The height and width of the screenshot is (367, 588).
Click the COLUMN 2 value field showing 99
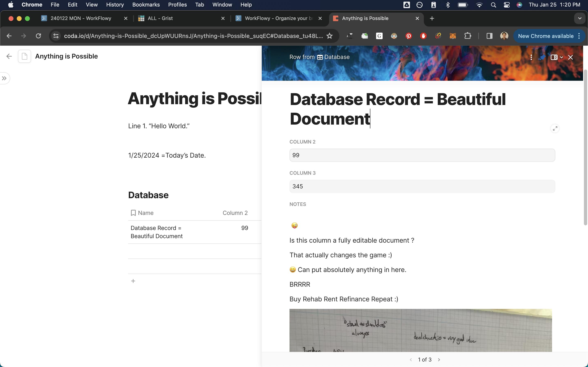(x=422, y=155)
